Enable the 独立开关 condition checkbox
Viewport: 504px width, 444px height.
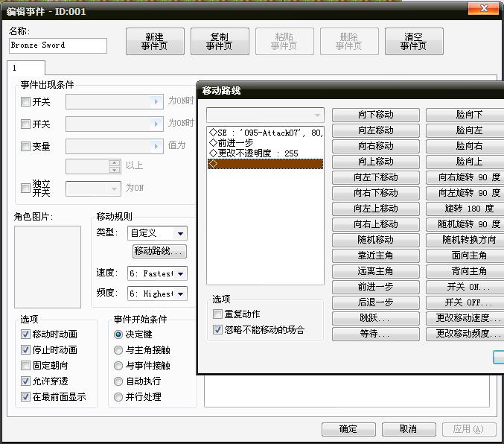click(25, 188)
